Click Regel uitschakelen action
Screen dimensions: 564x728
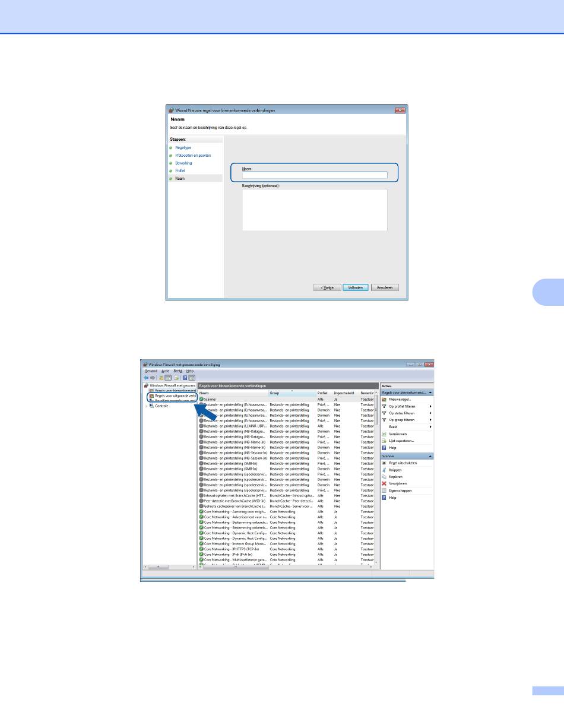(403, 463)
